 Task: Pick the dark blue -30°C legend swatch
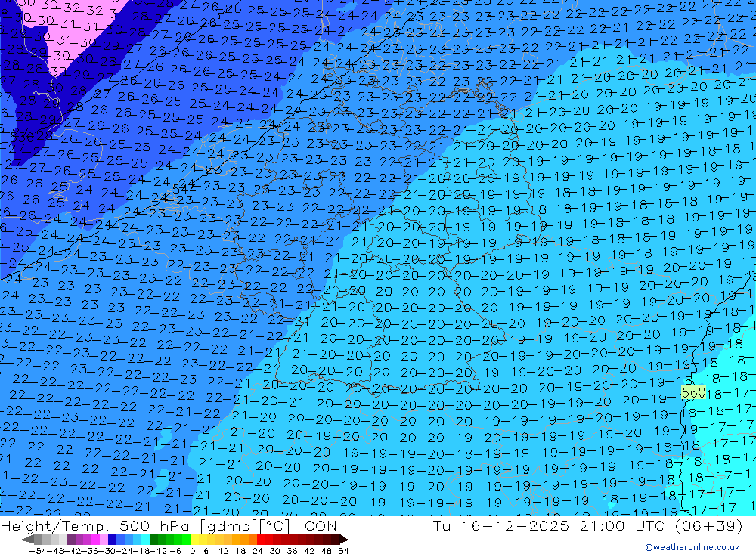pyautogui.click(x=112, y=539)
